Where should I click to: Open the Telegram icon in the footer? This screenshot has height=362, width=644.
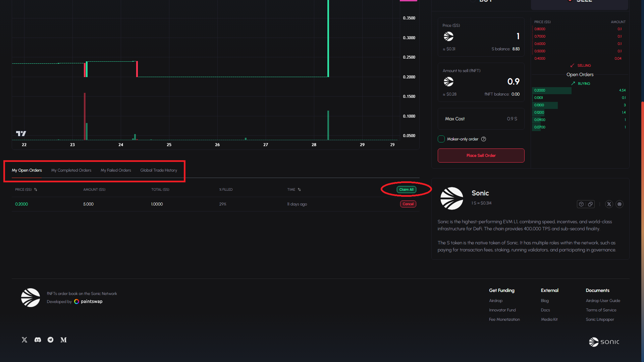50,340
